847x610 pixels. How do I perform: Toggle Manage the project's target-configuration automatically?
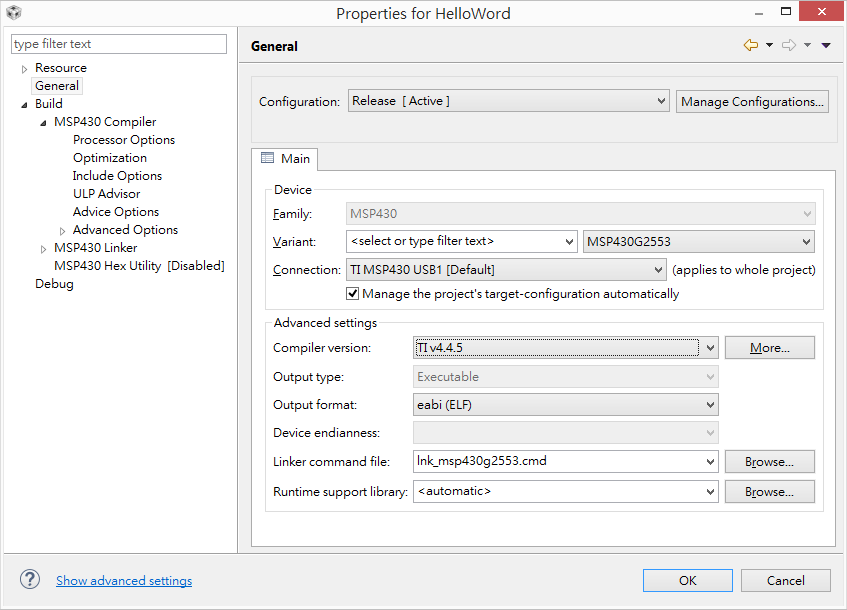(x=352, y=294)
